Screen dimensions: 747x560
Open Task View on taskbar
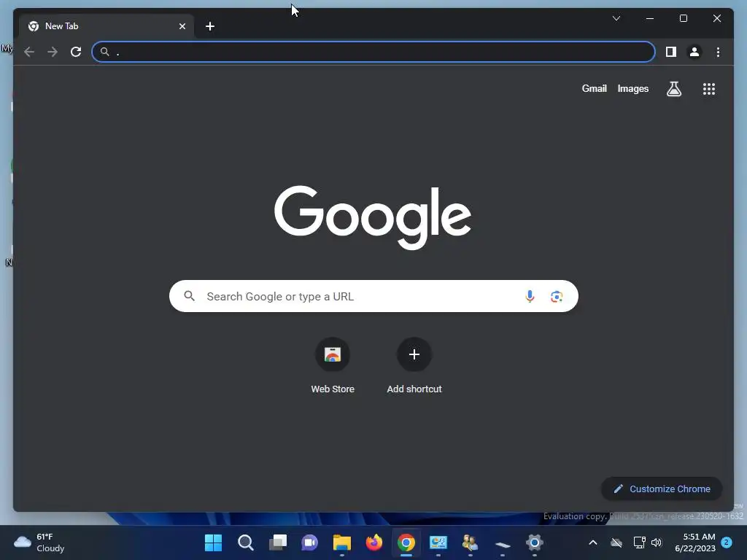coord(278,542)
